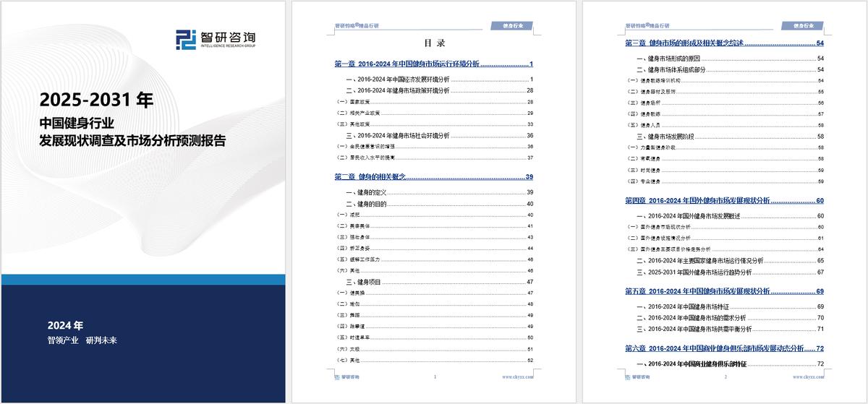Open entry 一、2016-2024年中国商业健身俱乐部特征
868x404 pixels.
(730, 364)
